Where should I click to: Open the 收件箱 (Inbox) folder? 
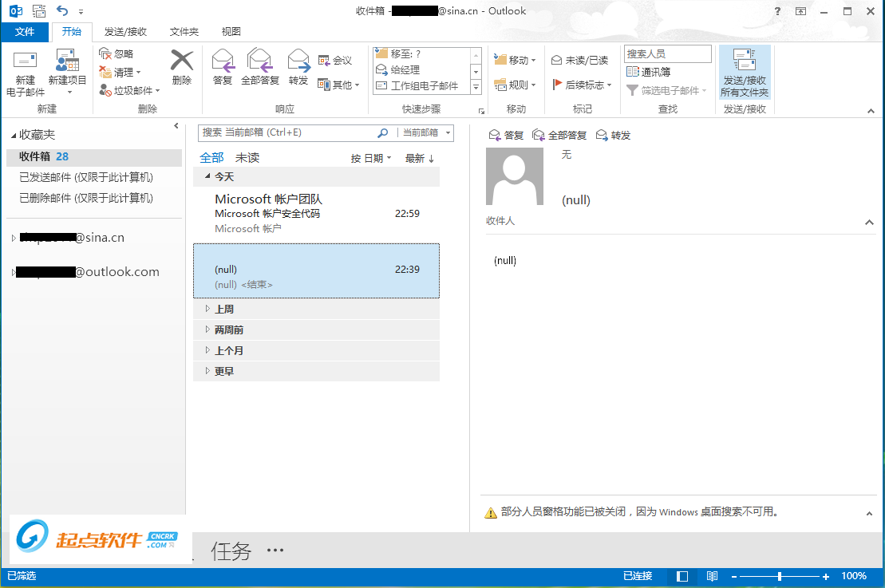pyautogui.click(x=94, y=157)
